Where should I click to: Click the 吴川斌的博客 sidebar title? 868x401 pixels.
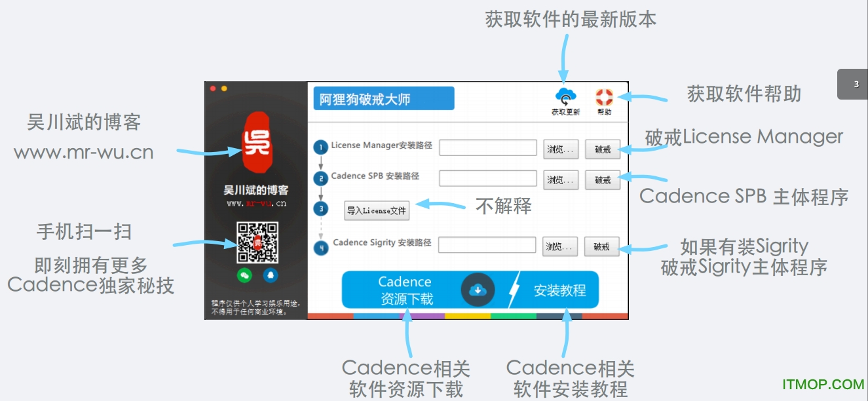pyautogui.click(x=256, y=190)
